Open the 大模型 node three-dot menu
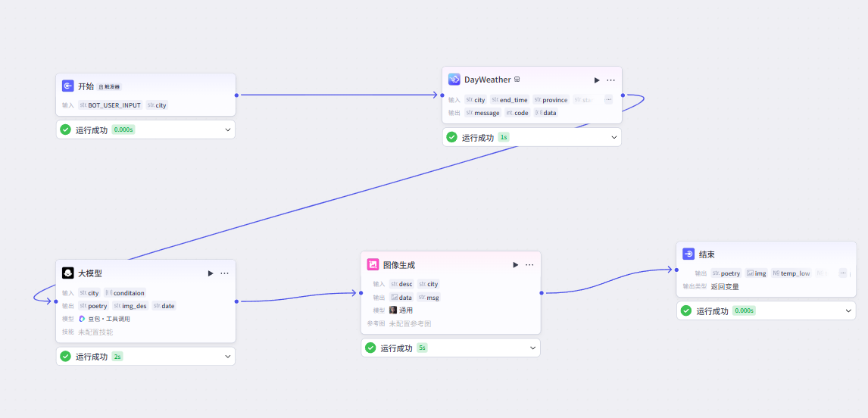Viewport: 868px width, 418px height. pyautogui.click(x=224, y=273)
